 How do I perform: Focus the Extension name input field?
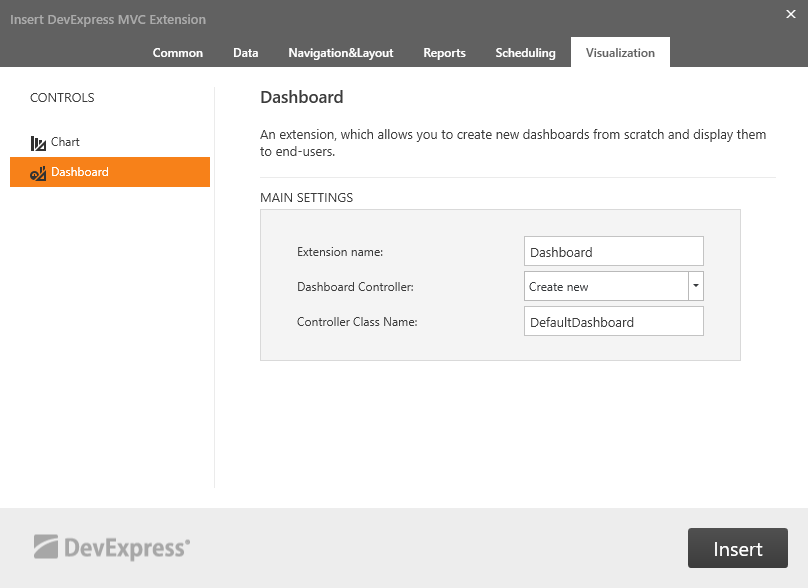pyautogui.click(x=614, y=251)
